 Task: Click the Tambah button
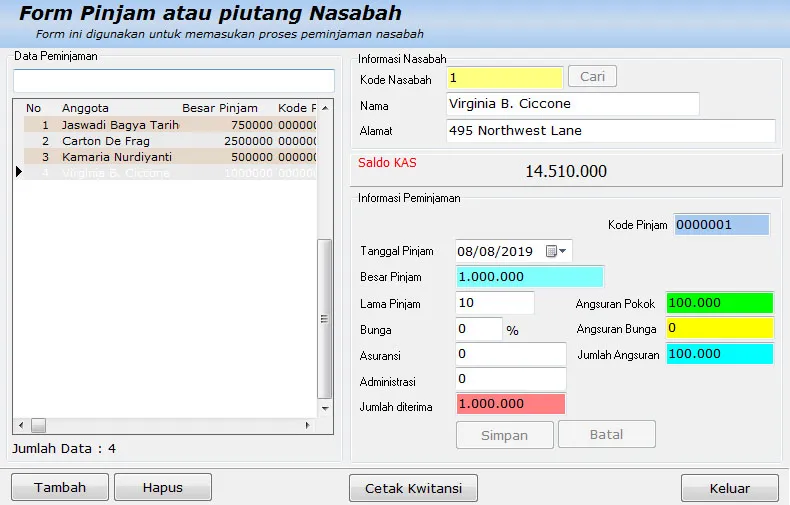(60, 487)
